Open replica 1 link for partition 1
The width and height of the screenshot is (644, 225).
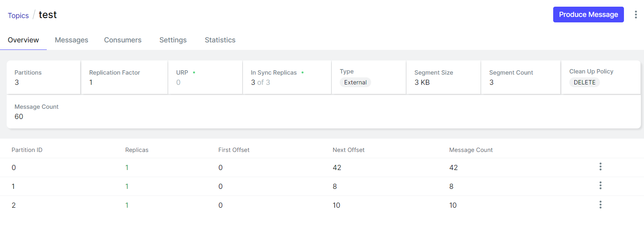coord(127,187)
